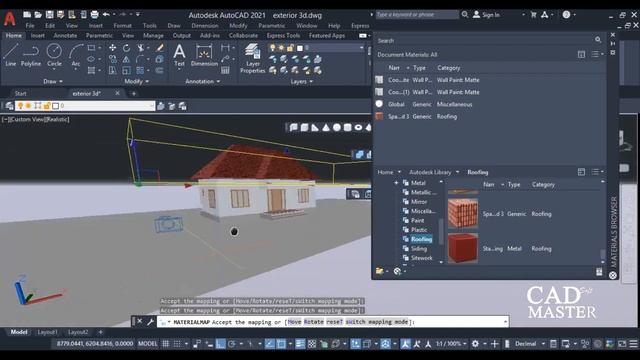
Task: Toggle grid display in status bar
Action: [x=166, y=344]
